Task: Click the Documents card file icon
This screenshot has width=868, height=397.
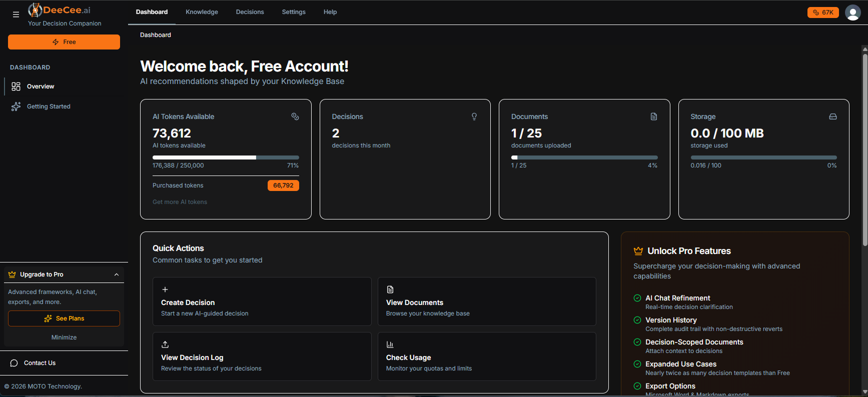Action: point(654,116)
